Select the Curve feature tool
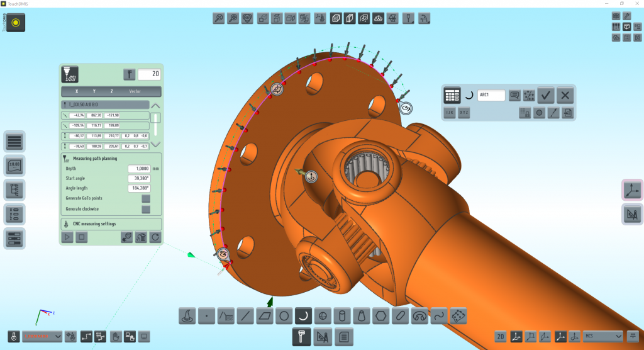 tap(439, 316)
